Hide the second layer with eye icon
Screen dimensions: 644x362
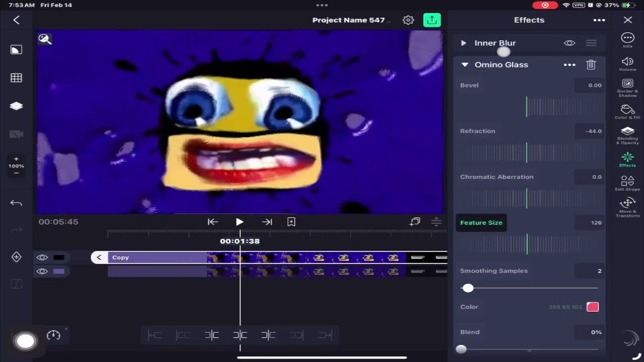click(42, 271)
